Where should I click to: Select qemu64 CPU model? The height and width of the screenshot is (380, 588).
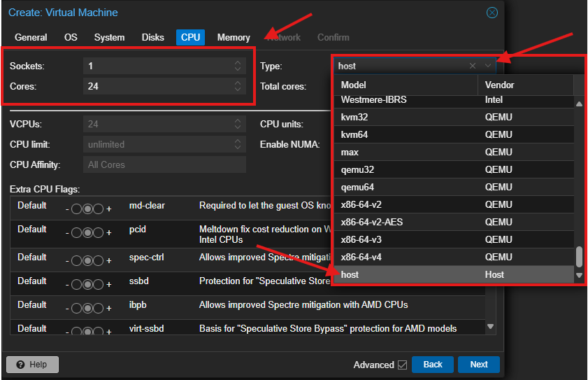click(x=454, y=187)
